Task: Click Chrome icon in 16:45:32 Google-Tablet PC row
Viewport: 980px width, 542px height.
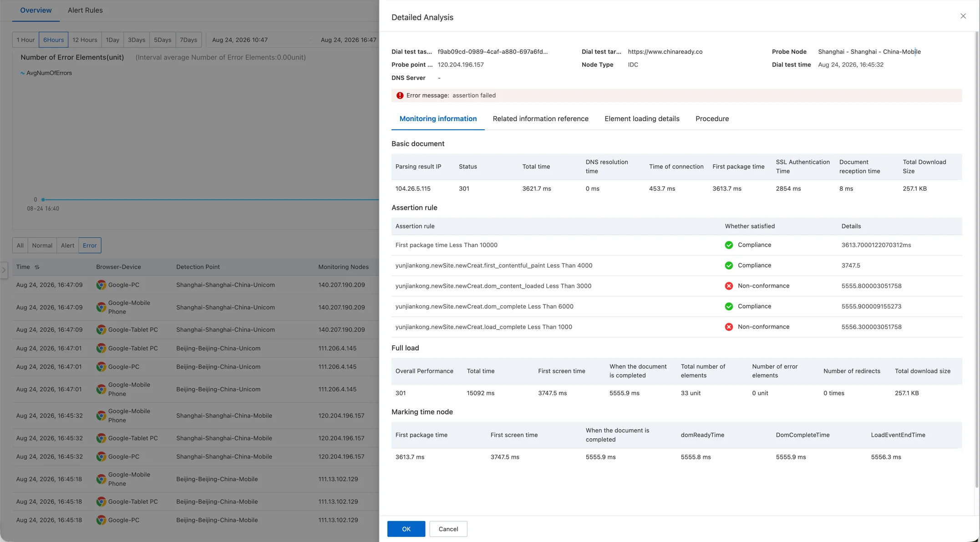Action: (101, 438)
